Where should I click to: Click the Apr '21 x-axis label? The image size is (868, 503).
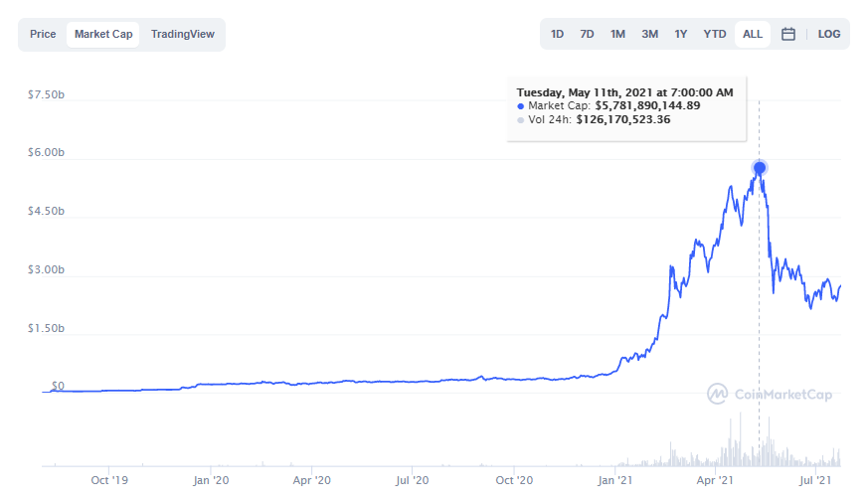(x=715, y=480)
